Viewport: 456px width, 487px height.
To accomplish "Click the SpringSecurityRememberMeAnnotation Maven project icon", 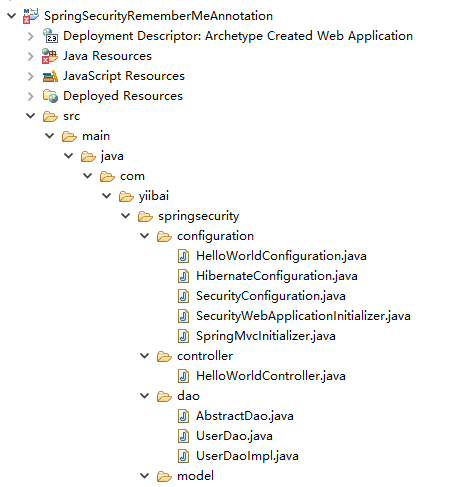I will point(31,16).
